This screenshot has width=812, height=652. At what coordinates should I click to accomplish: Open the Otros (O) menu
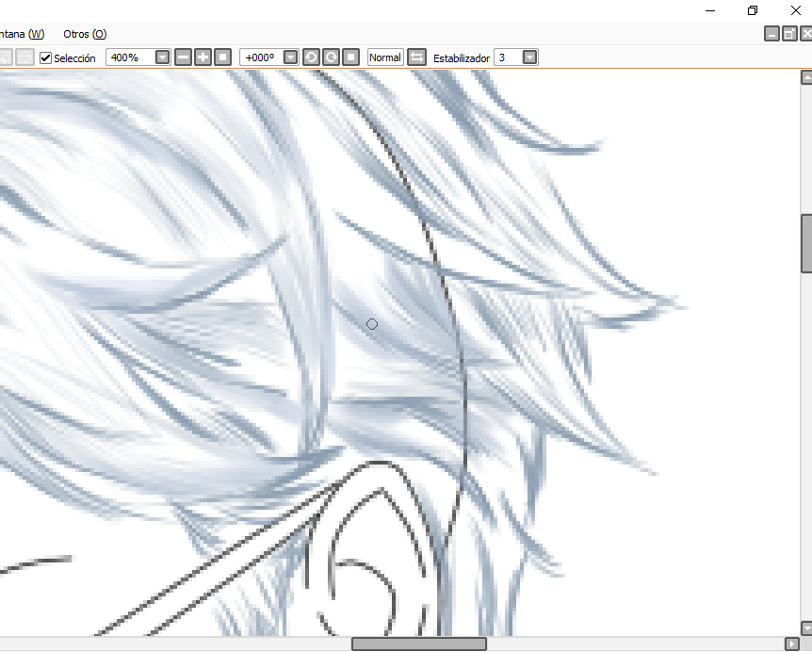(x=85, y=34)
